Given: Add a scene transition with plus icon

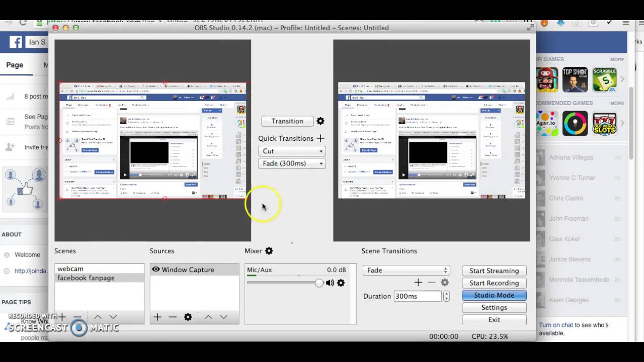Looking at the screenshot, I should coord(417,283).
